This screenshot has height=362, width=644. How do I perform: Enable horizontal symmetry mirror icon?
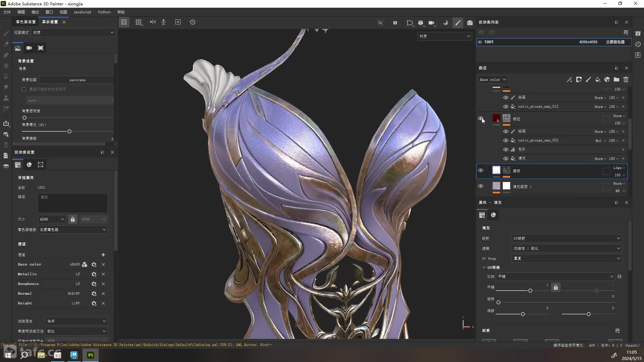click(x=153, y=22)
